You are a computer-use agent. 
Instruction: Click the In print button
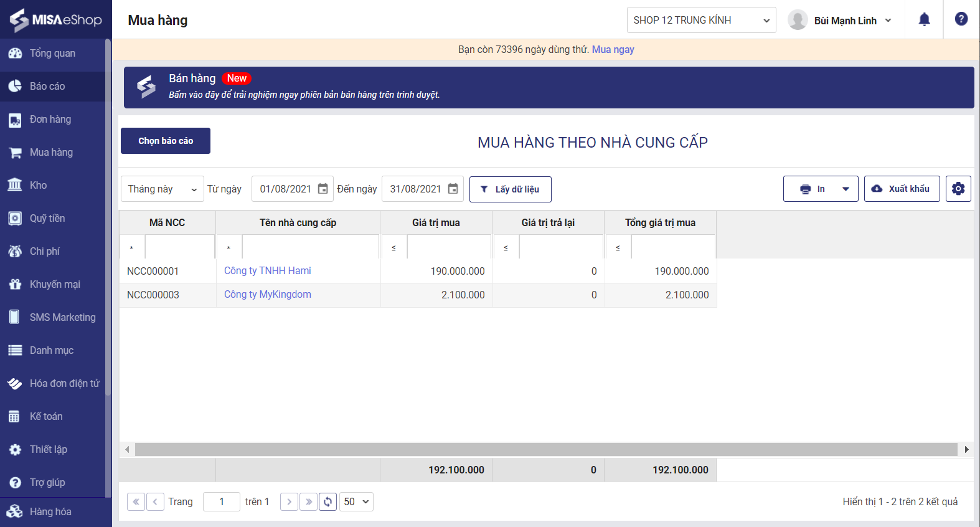tap(814, 189)
